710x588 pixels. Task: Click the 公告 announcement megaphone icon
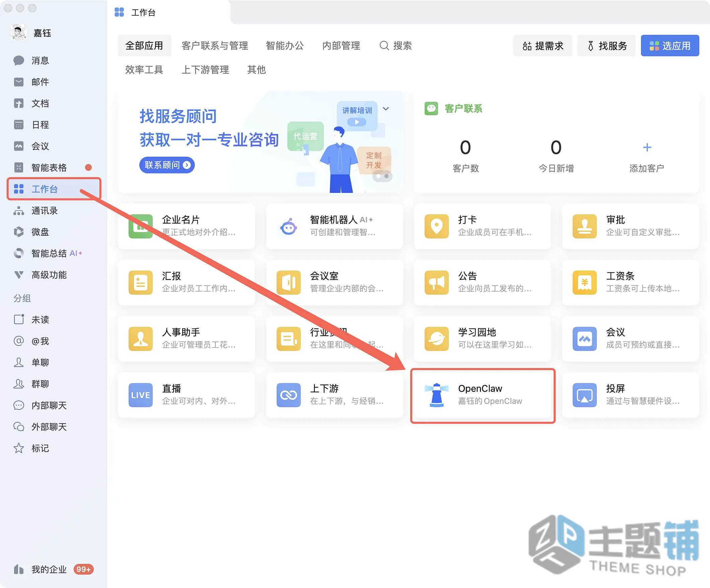(x=436, y=282)
